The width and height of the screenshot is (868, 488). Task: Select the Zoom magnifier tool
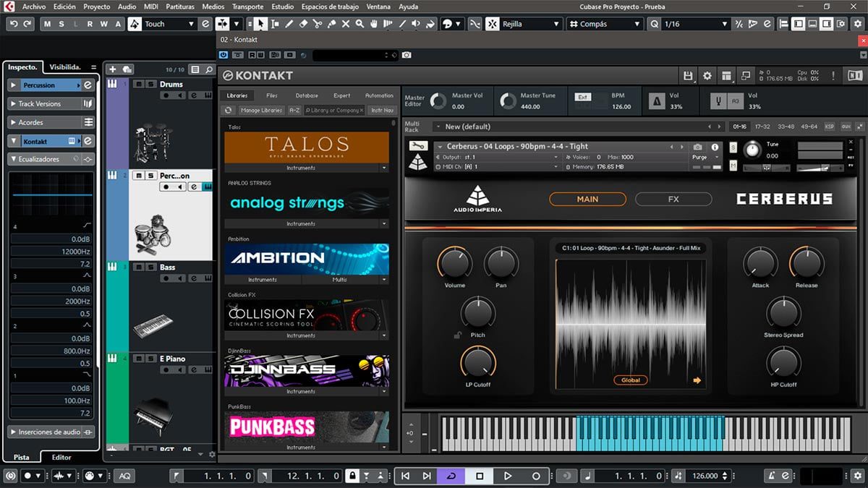tap(359, 24)
